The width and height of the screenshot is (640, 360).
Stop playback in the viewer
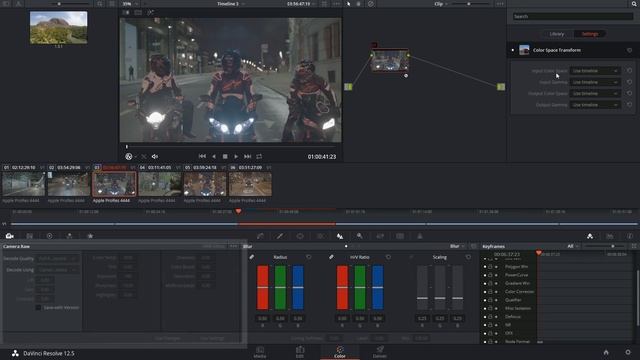(x=225, y=156)
